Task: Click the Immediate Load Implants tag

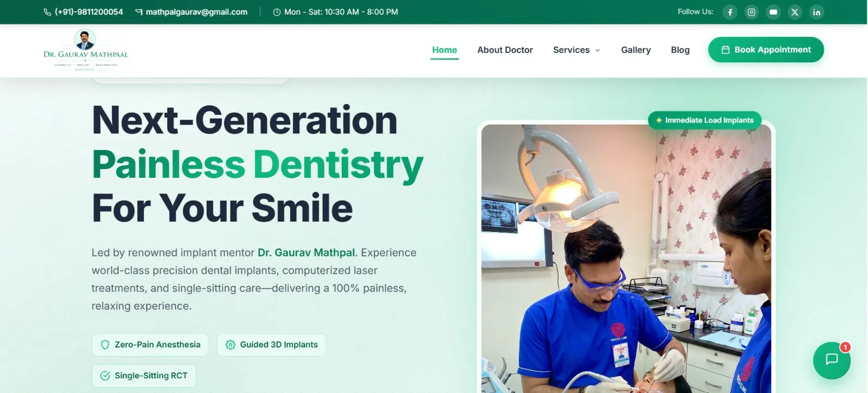Action: tap(705, 120)
